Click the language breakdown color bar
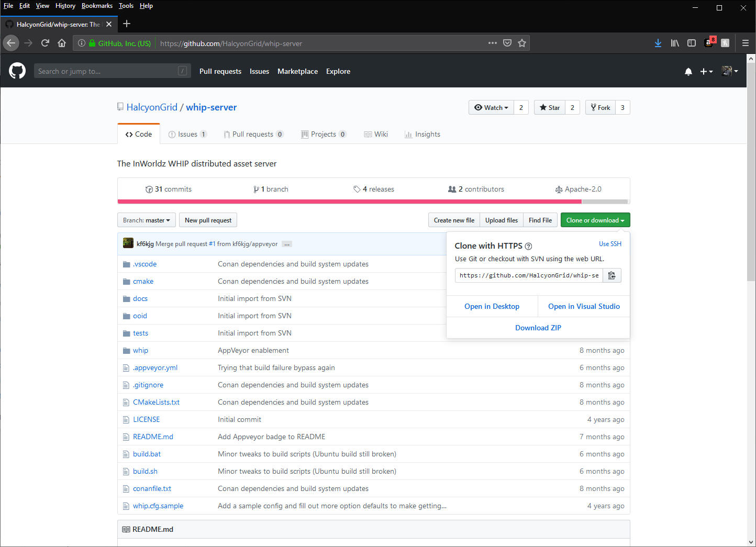The height and width of the screenshot is (547, 756). (x=373, y=202)
